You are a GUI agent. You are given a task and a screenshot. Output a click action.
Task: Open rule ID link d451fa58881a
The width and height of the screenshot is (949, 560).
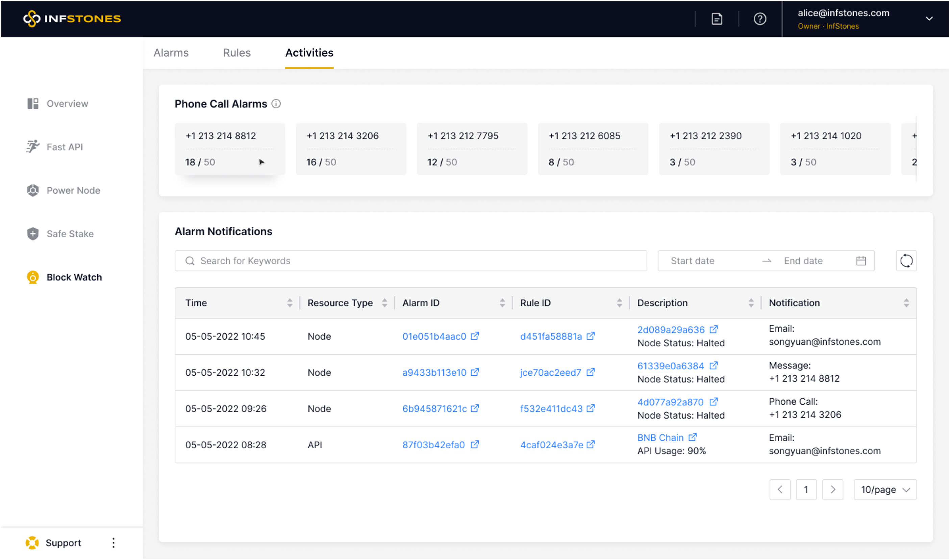[551, 336]
